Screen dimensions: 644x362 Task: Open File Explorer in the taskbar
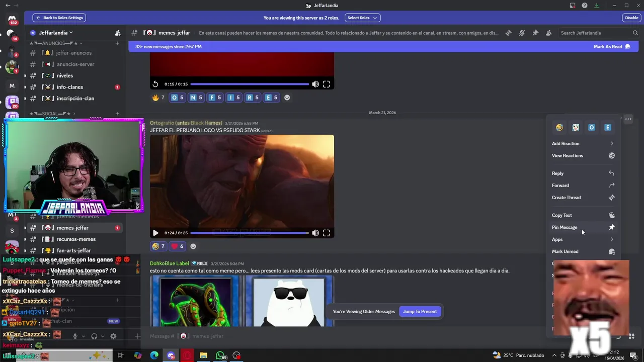203,355
